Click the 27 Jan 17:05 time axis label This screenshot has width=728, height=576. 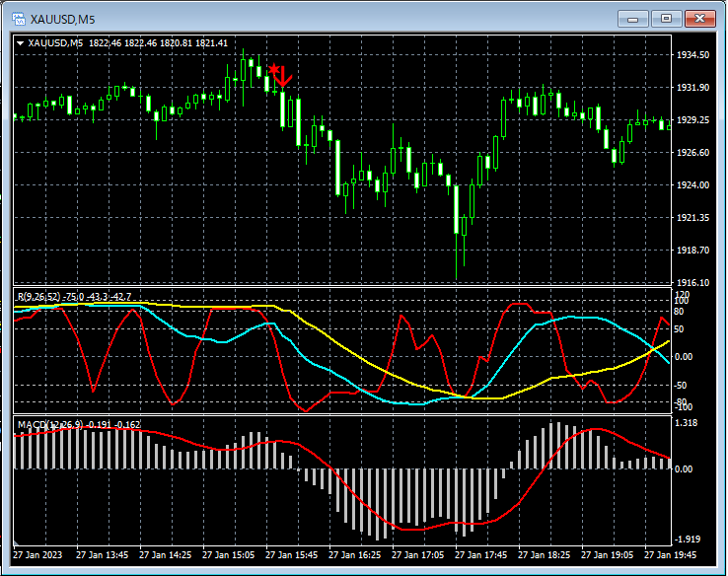click(x=417, y=555)
